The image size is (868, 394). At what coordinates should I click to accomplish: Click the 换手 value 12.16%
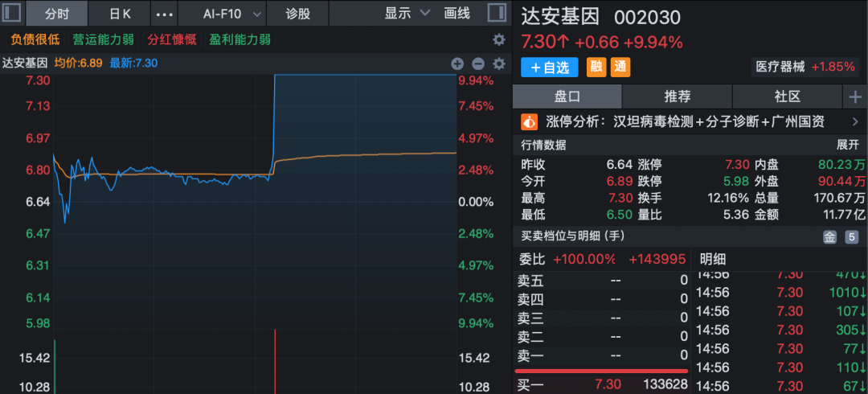point(728,198)
